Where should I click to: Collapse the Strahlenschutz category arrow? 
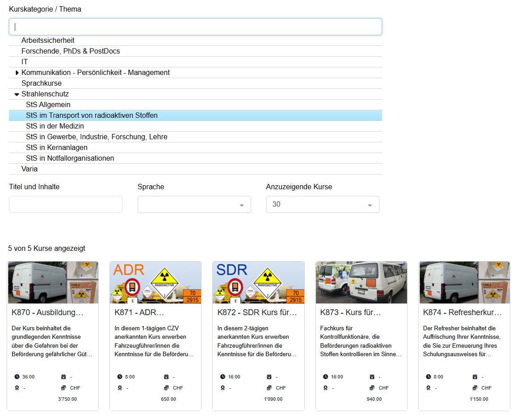pos(17,94)
